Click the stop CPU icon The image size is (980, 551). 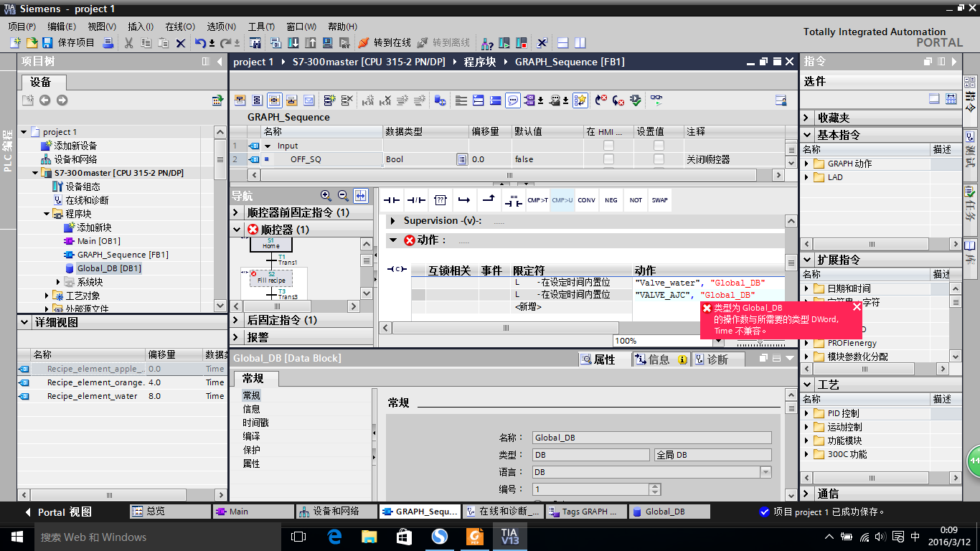[522, 43]
